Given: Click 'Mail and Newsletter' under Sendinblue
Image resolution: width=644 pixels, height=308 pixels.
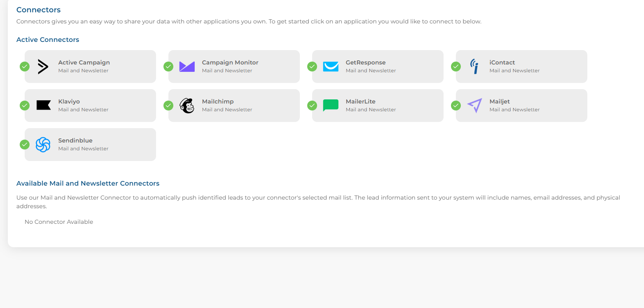Looking at the screenshot, I should pos(83,149).
